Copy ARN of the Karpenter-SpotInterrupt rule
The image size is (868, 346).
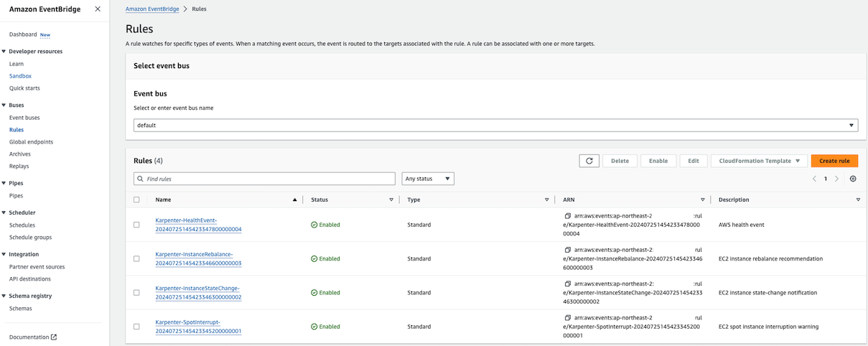point(567,317)
